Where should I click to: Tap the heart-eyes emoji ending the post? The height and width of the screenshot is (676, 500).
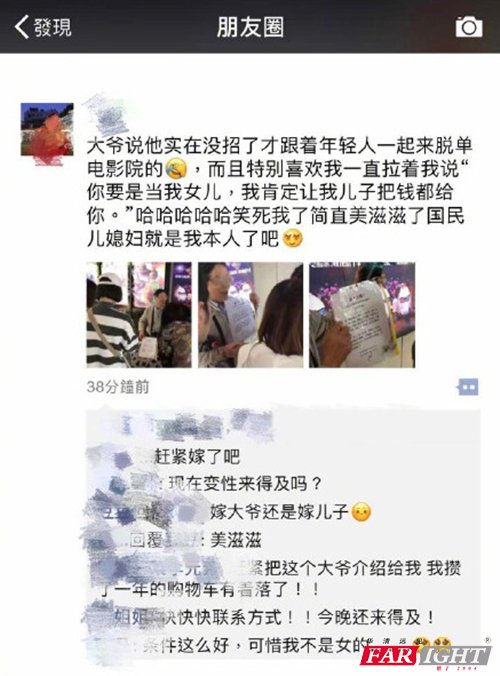click(293, 238)
